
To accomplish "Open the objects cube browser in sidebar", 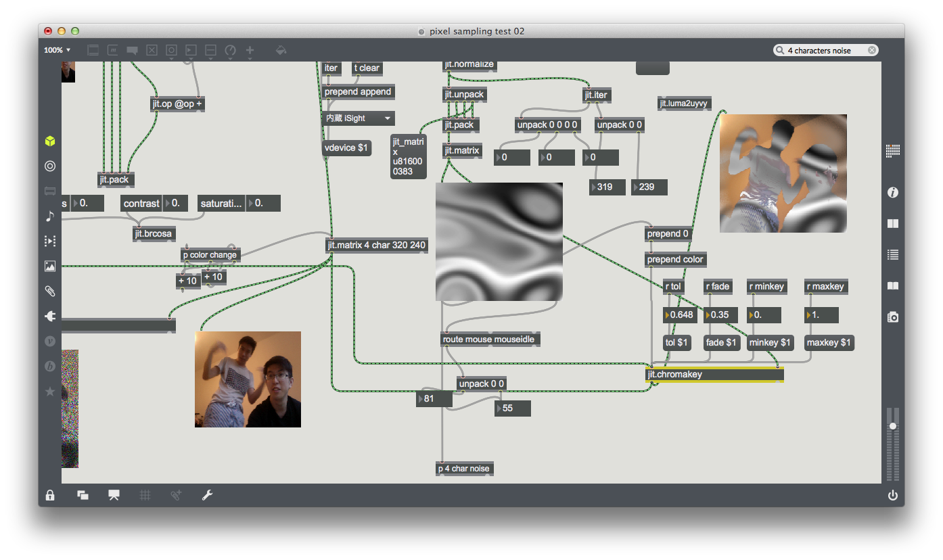I will (50, 141).
